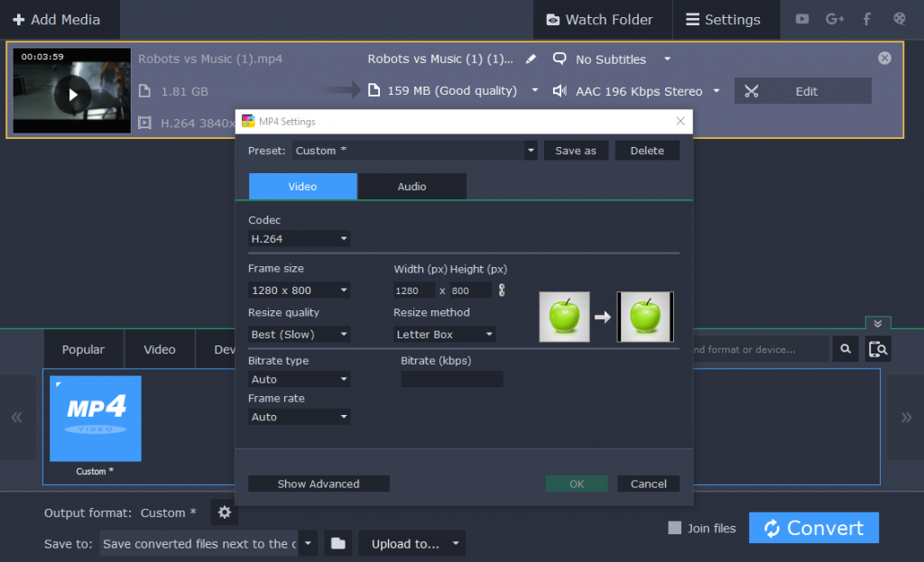Click Save as preset button
Screen dimensions: 924x562
click(x=576, y=151)
